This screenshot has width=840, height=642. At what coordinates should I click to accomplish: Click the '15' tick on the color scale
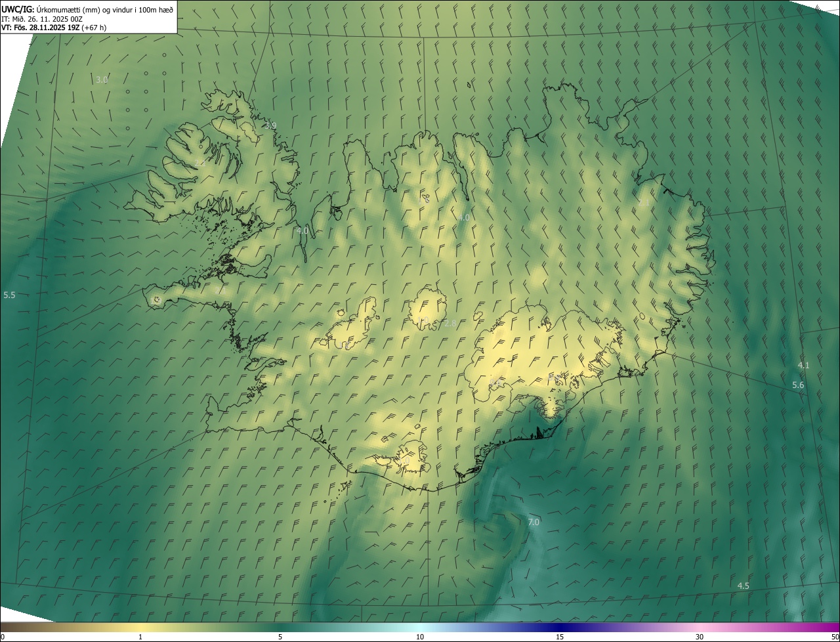560,637
